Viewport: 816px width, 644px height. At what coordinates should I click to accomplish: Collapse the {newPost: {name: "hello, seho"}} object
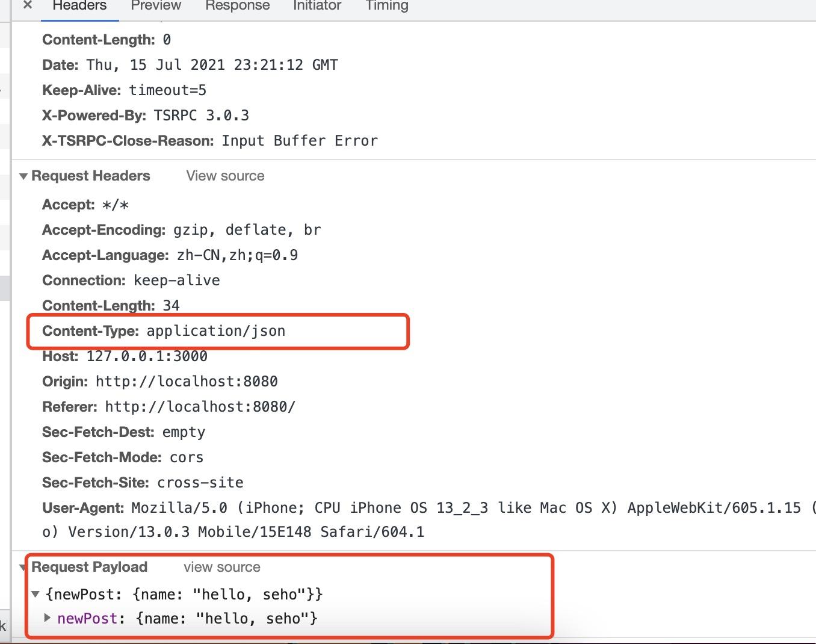pyautogui.click(x=36, y=594)
